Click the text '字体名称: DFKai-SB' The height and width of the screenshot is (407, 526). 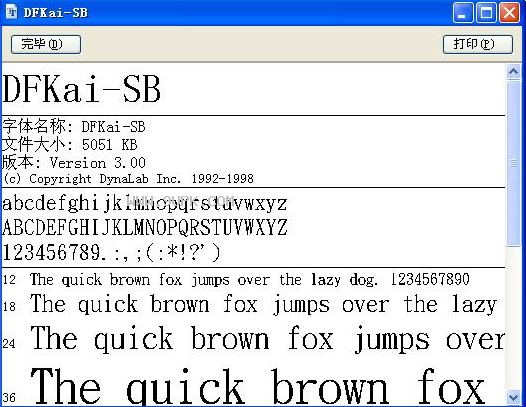point(74,126)
